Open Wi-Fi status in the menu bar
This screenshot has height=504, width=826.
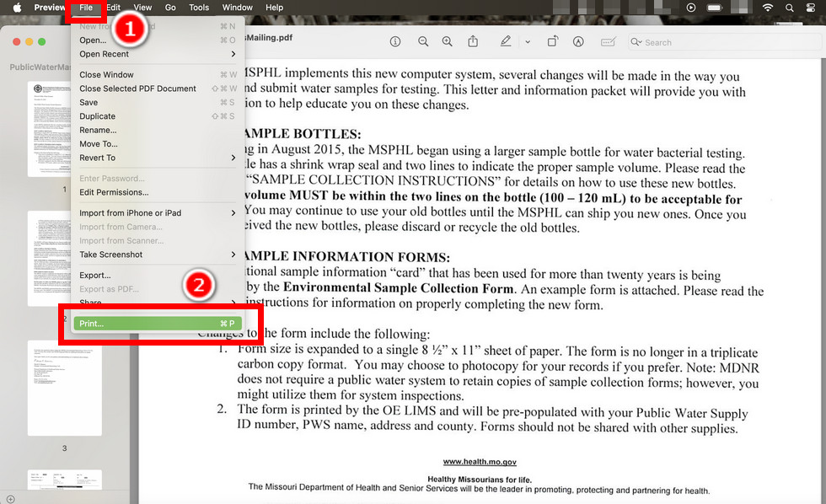point(770,7)
